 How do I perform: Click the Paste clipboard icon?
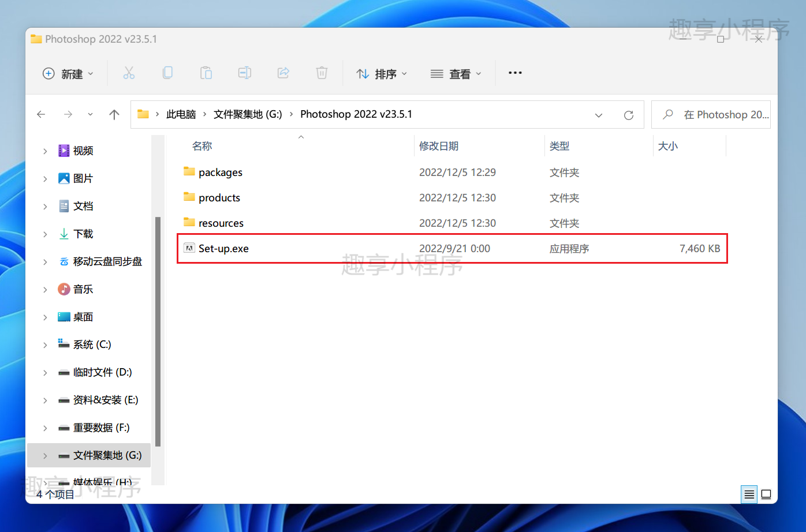[206, 73]
